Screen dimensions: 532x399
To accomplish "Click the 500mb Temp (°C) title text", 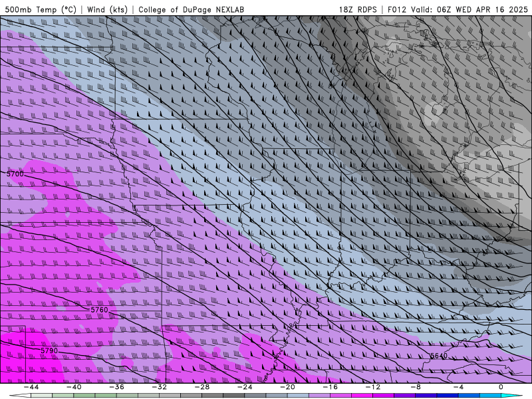I will tap(41, 9).
